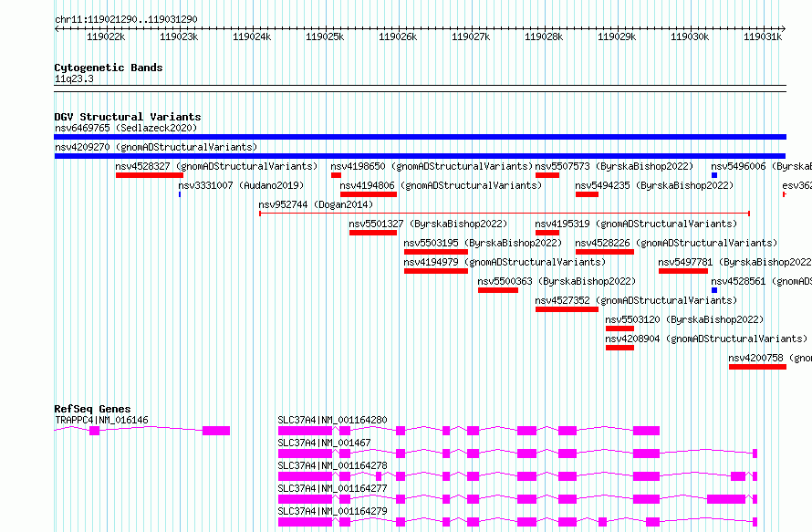Select the nsv5503195 red variant bar

[x=436, y=252]
